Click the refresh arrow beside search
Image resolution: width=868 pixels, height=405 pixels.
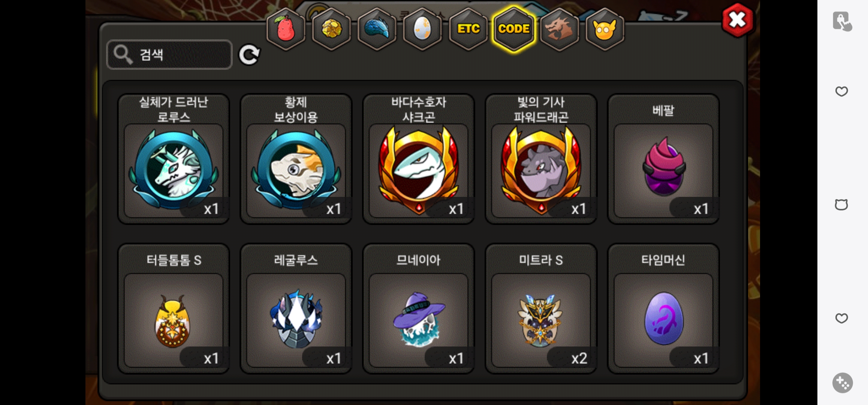pyautogui.click(x=249, y=55)
